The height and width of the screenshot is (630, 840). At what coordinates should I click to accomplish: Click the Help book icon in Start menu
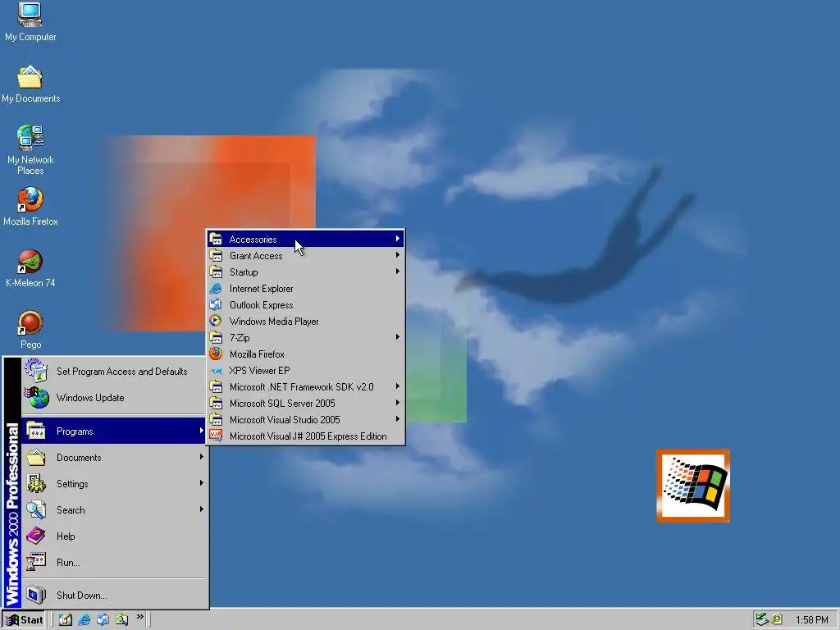pos(36,536)
